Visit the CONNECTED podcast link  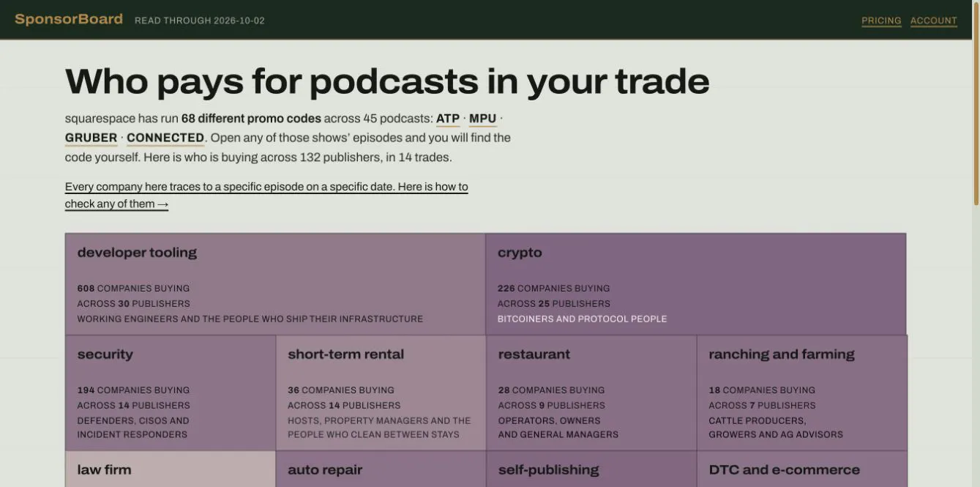(165, 138)
